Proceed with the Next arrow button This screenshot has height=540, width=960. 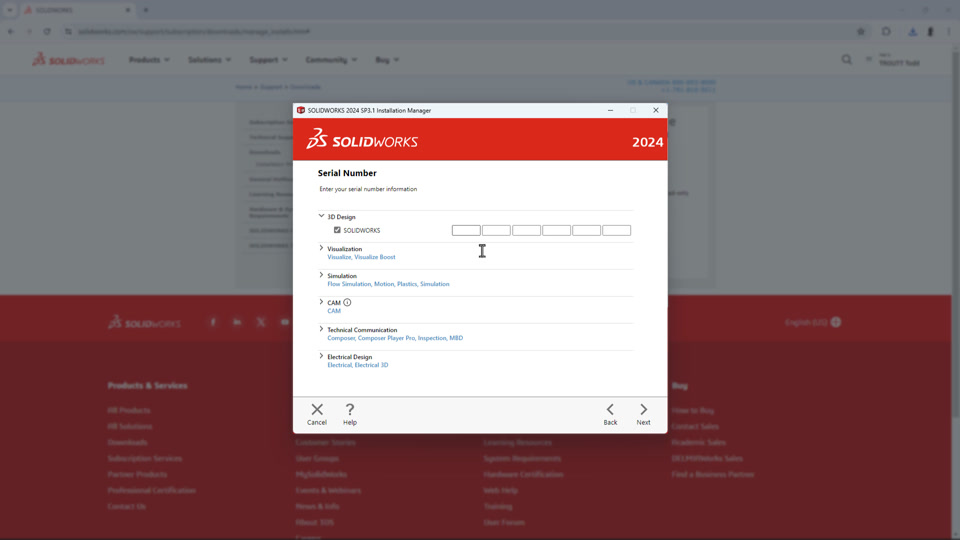tap(643, 414)
